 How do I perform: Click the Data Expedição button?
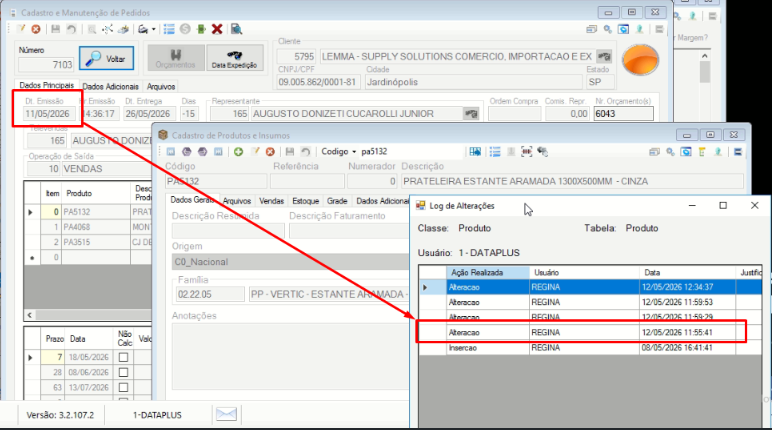click(x=234, y=58)
